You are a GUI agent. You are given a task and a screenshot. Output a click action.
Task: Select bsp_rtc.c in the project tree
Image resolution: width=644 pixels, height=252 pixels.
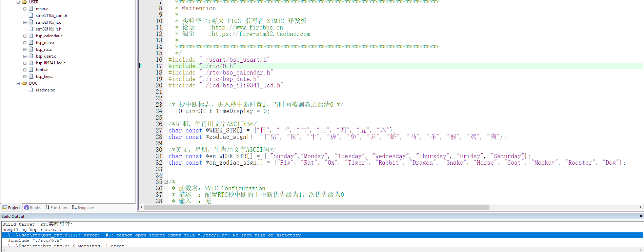point(44,49)
